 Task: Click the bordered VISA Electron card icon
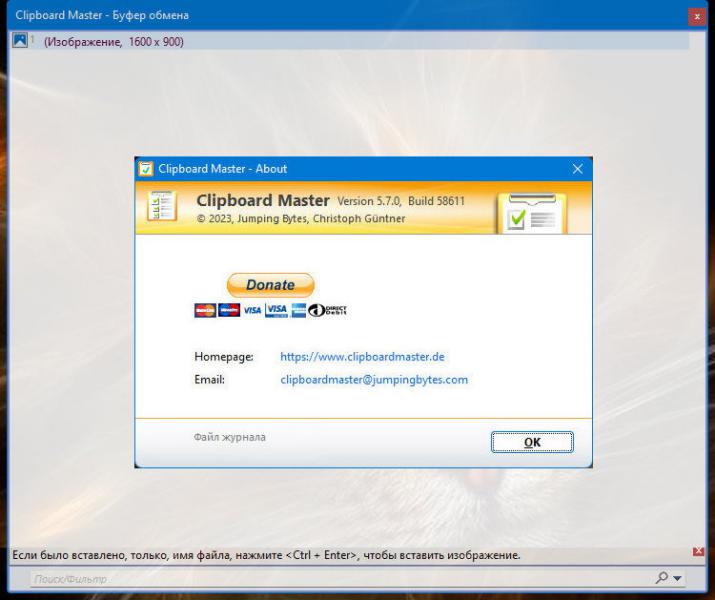[276, 310]
